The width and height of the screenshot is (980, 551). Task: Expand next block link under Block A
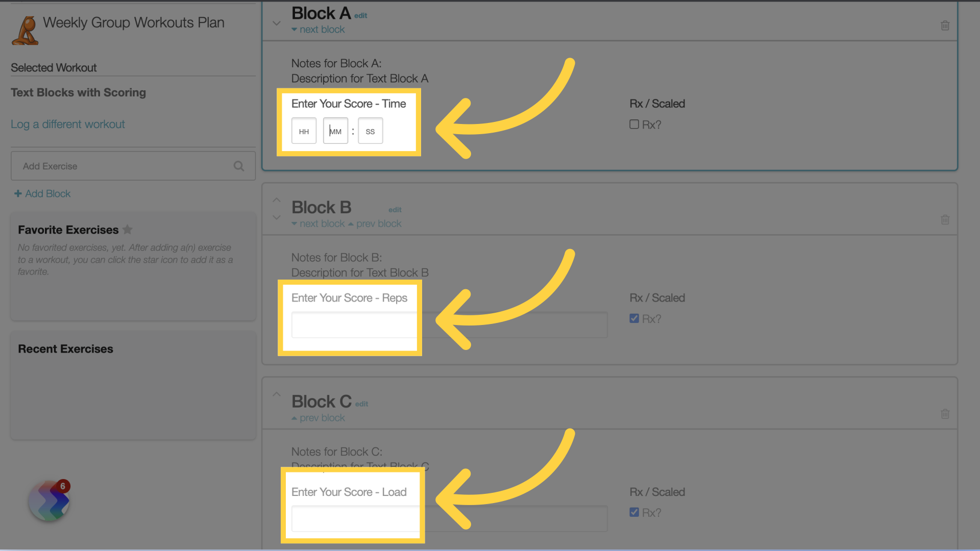click(317, 30)
